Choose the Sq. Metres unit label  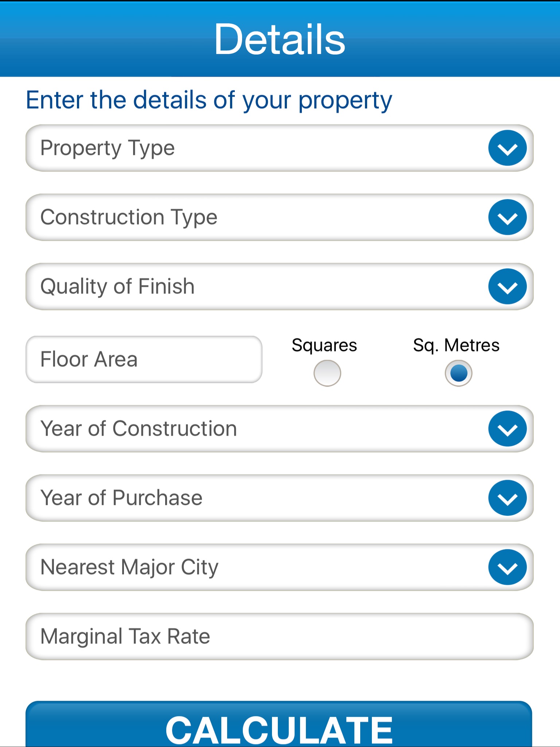coord(456,345)
